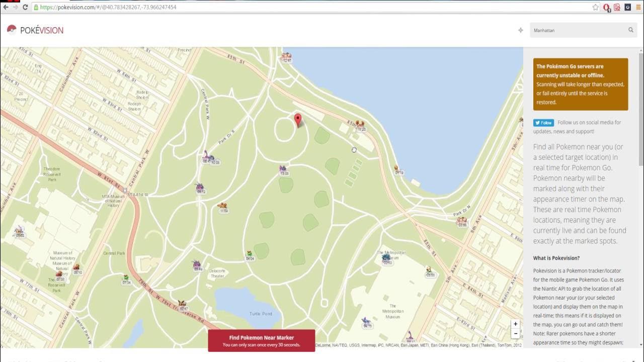This screenshot has width=644, height=362.
Task: Open the Chrome menu icon
Action: pyautogui.click(x=637, y=7)
